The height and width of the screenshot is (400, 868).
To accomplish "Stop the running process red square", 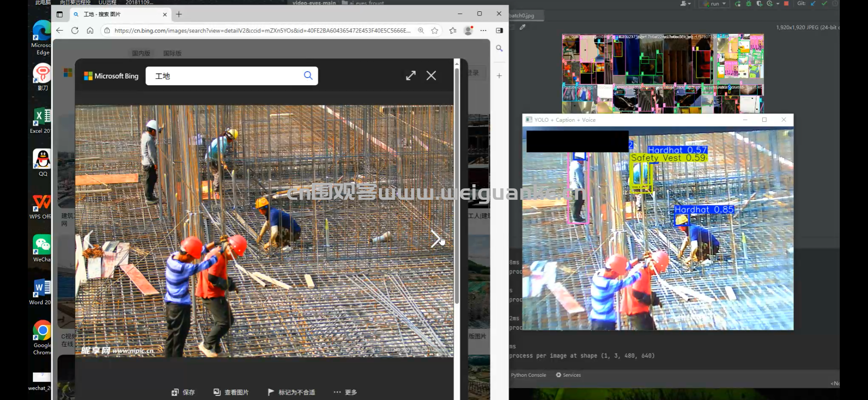I will [x=786, y=4].
